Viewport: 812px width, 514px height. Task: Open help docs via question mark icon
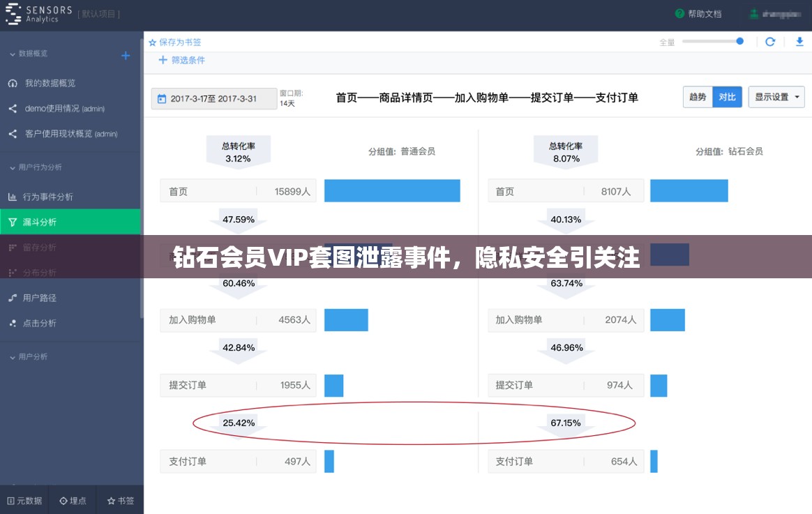click(680, 13)
